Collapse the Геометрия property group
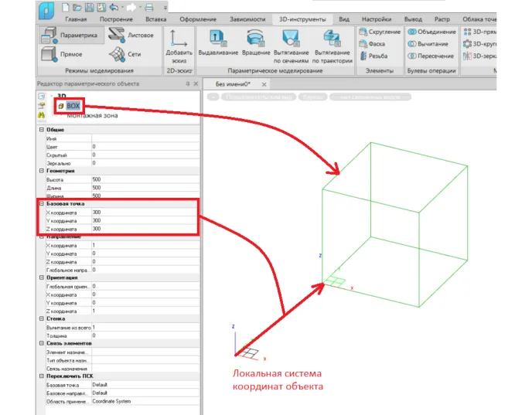 [42, 171]
